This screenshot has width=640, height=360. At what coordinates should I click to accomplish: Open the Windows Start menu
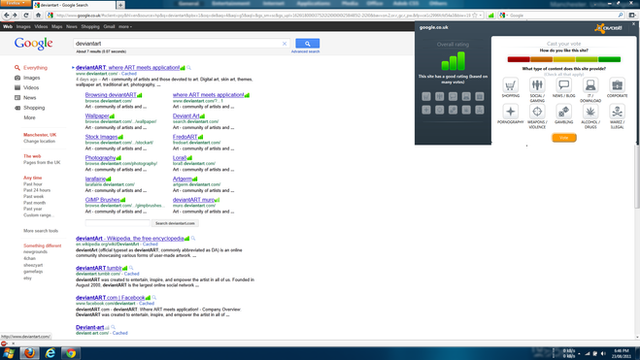pos(8,353)
